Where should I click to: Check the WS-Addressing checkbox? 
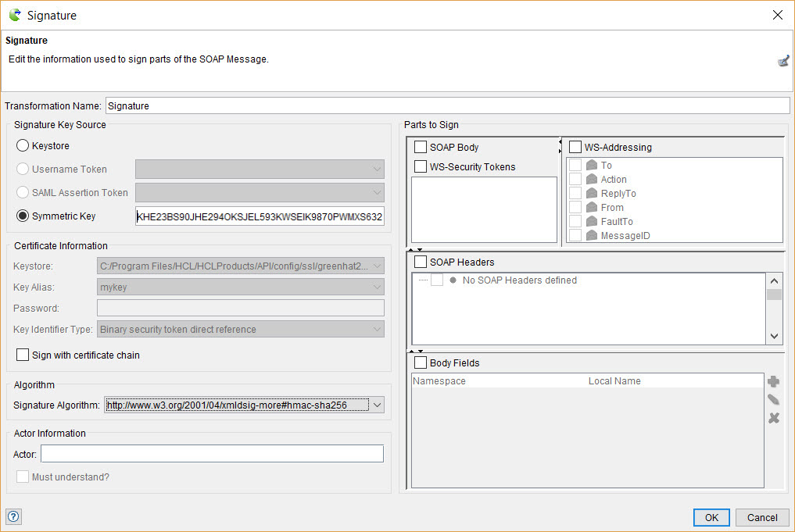pos(575,148)
